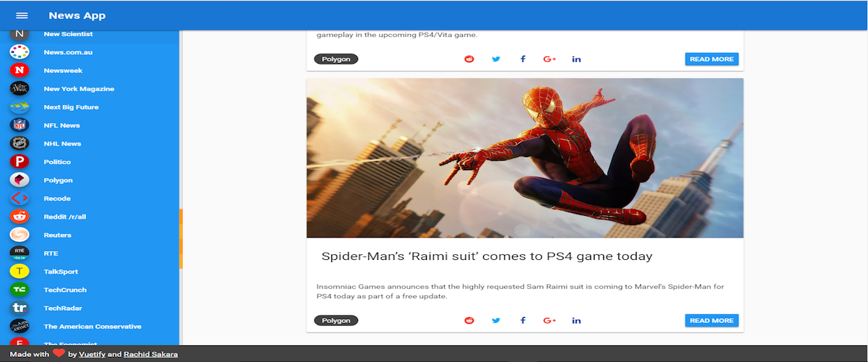Choose the TechCrunch source label
The width and height of the screenshot is (868, 362).
pos(65,290)
